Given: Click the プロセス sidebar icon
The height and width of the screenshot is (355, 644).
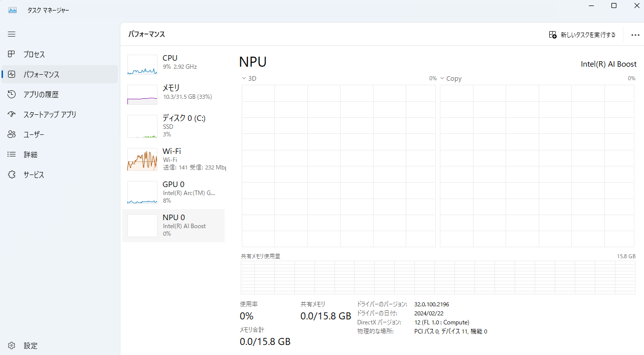Looking at the screenshot, I should click(x=12, y=54).
